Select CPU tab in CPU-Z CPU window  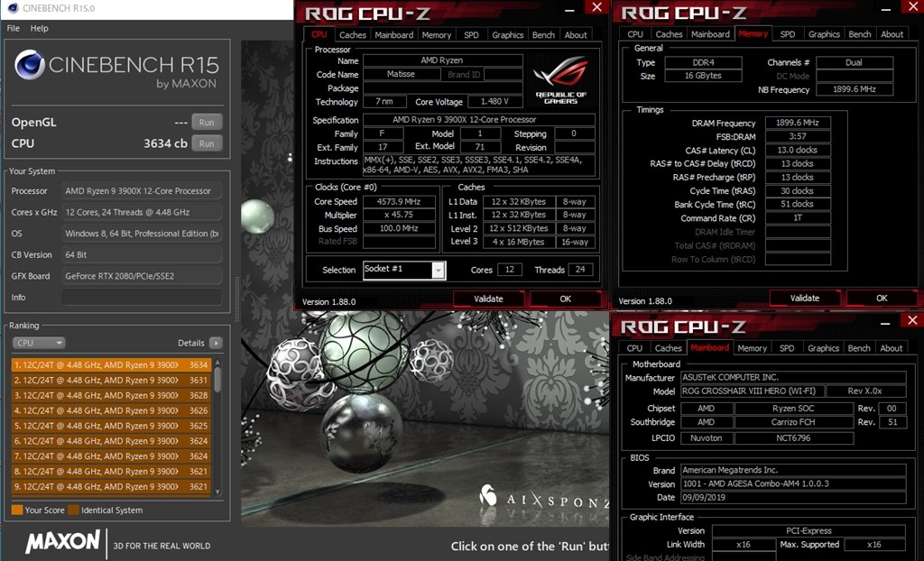pyautogui.click(x=319, y=35)
